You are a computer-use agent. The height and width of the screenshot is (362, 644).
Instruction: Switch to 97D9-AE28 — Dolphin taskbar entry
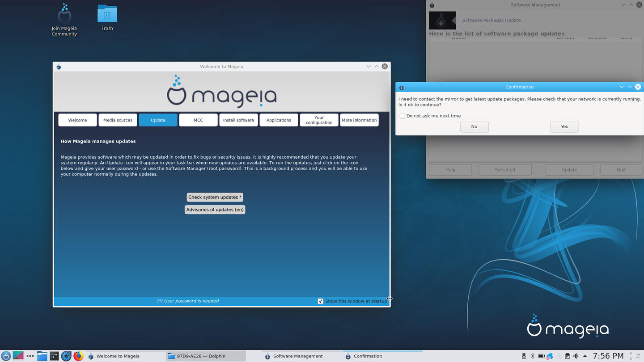click(x=206, y=356)
